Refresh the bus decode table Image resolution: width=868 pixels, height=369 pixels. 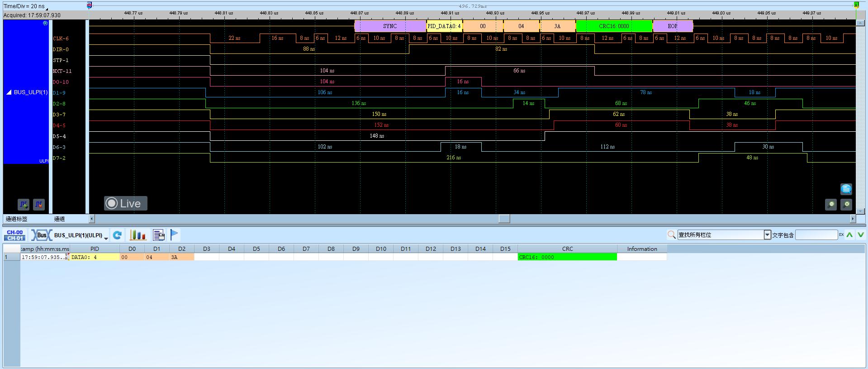(117, 235)
